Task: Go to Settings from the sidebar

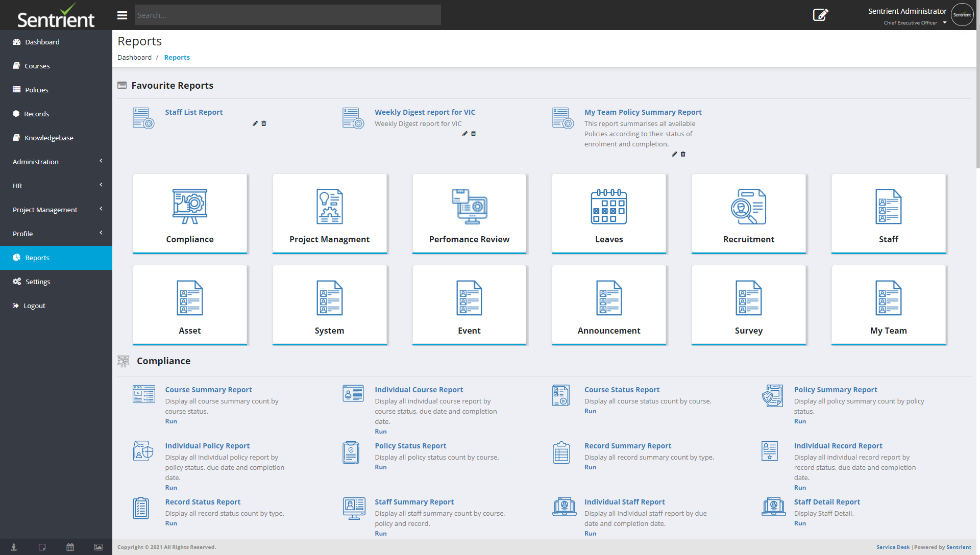Action: [x=37, y=281]
